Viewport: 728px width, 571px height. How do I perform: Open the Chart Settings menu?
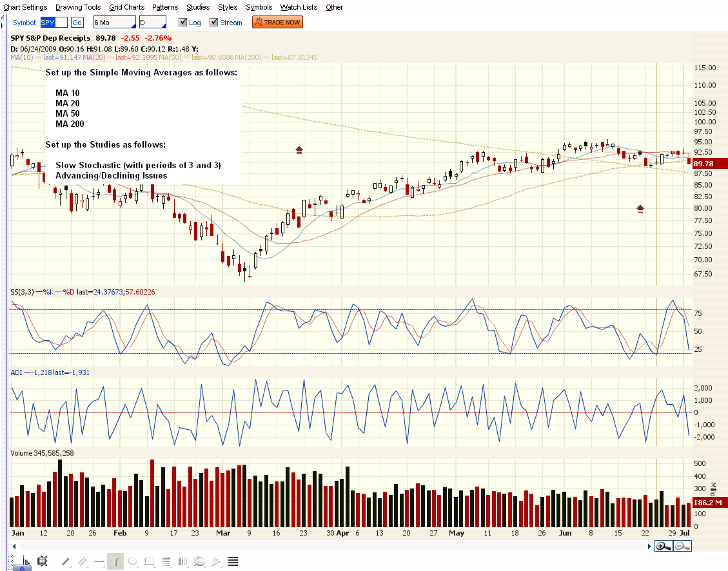pyautogui.click(x=25, y=7)
